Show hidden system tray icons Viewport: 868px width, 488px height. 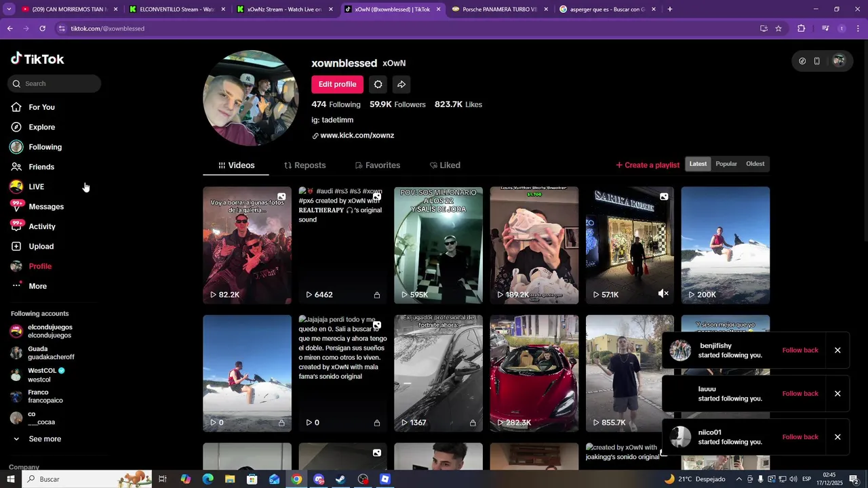tap(739, 479)
